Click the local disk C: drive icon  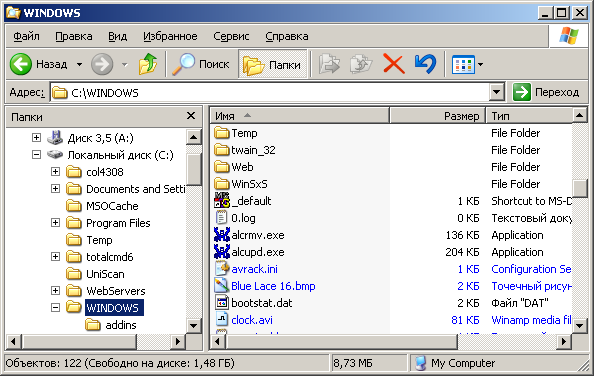click(55, 154)
